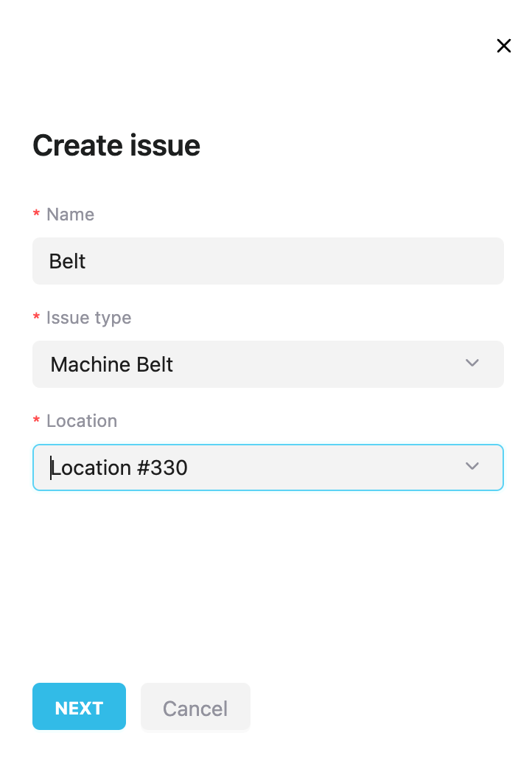Click the Location label text

82,421
